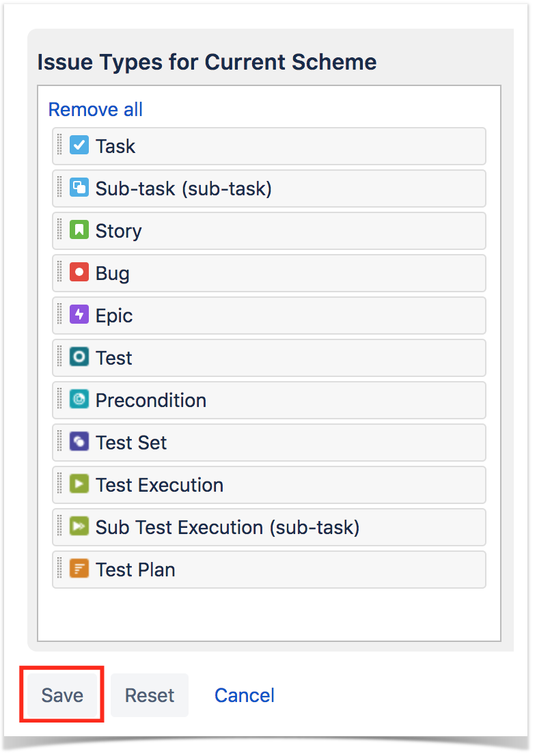Viewport: 537px width, 756px height.
Task: Click the green Test Execution play icon
Action: pyautogui.click(x=79, y=484)
